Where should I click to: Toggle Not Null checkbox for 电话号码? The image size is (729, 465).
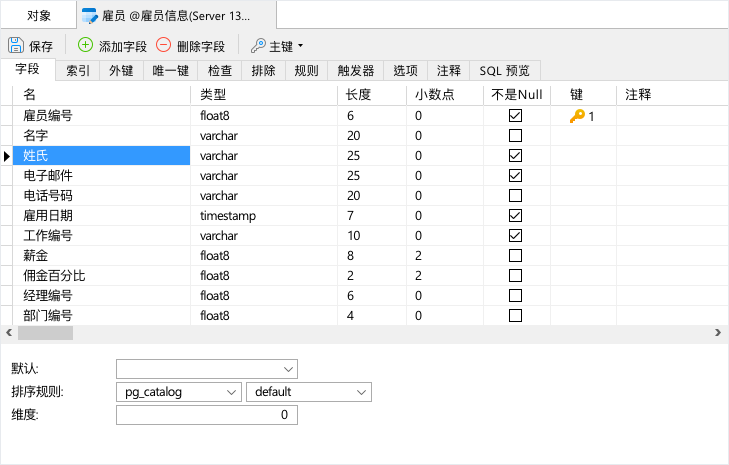tap(515, 195)
